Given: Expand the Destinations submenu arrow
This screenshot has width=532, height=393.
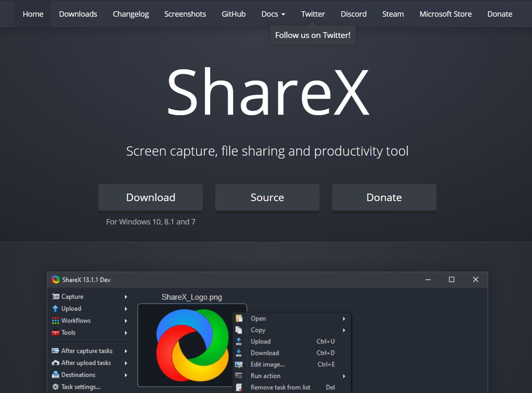Looking at the screenshot, I should [x=126, y=375].
